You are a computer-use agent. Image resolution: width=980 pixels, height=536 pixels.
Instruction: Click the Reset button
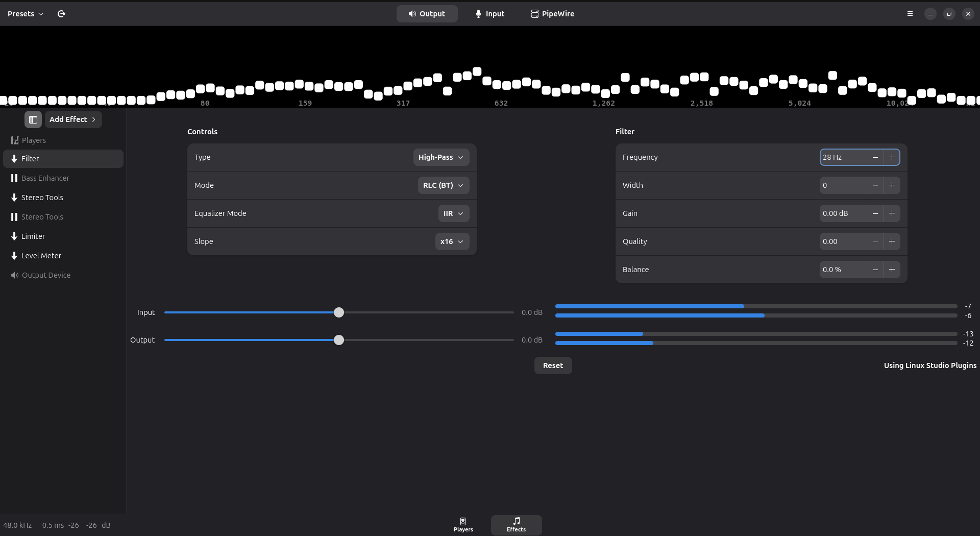[553, 366]
